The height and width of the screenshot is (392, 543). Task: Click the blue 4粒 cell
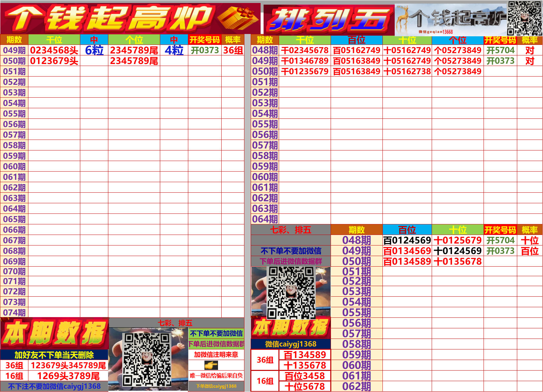pos(174,50)
